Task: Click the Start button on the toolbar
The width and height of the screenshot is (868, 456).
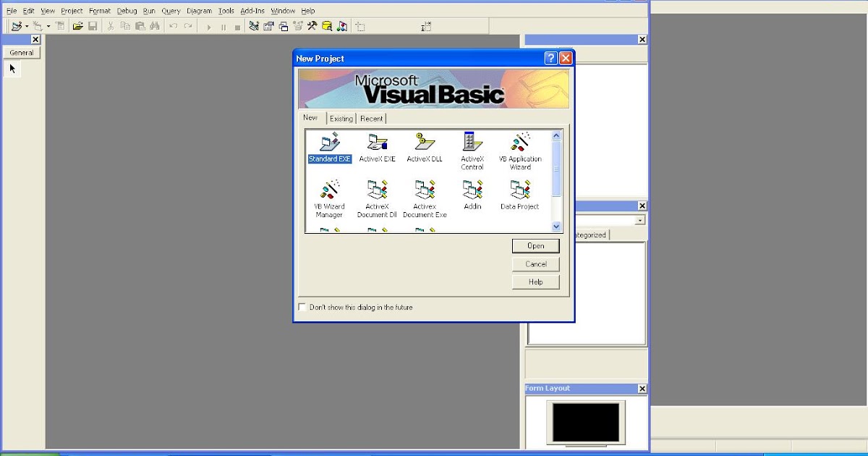Action: 208,26
